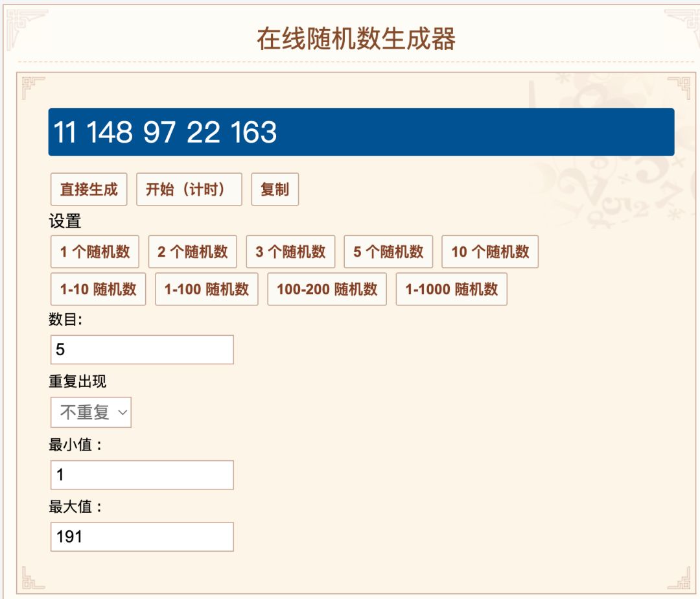700x599 pixels.
Task: Use the 1-10 随机数 range preset
Action: (99, 289)
